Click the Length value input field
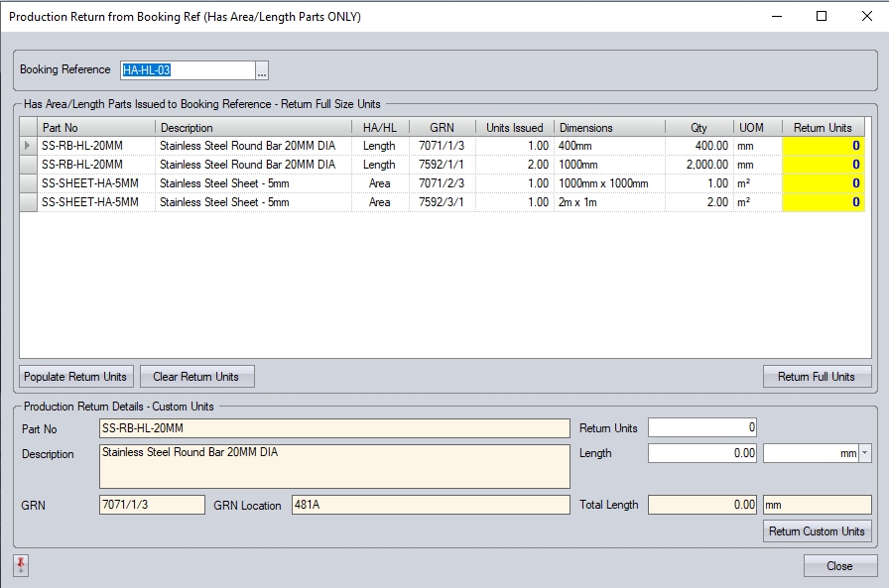 coord(702,453)
